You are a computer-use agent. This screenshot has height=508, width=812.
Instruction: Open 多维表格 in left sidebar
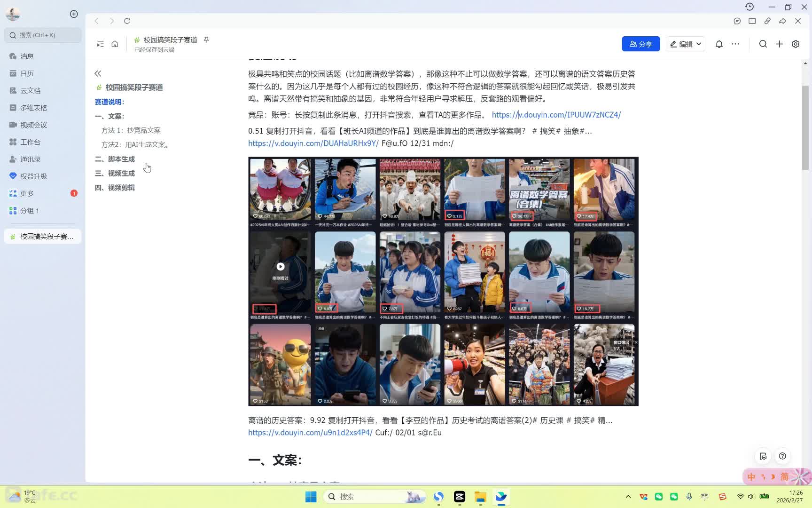pos(33,108)
